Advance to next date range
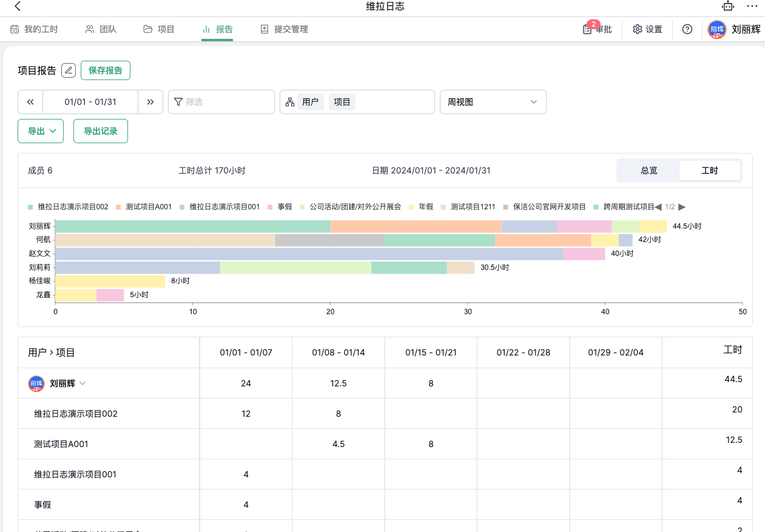Screen dimensions: 765x532 pos(150,102)
